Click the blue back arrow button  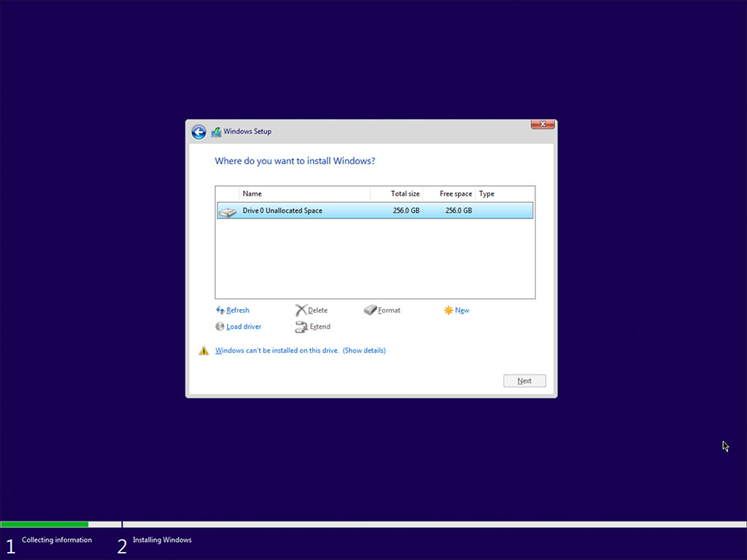(198, 132)
